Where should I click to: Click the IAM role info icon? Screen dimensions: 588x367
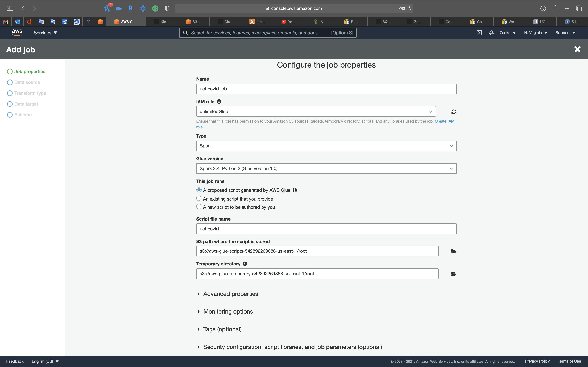tap(219, 102)
